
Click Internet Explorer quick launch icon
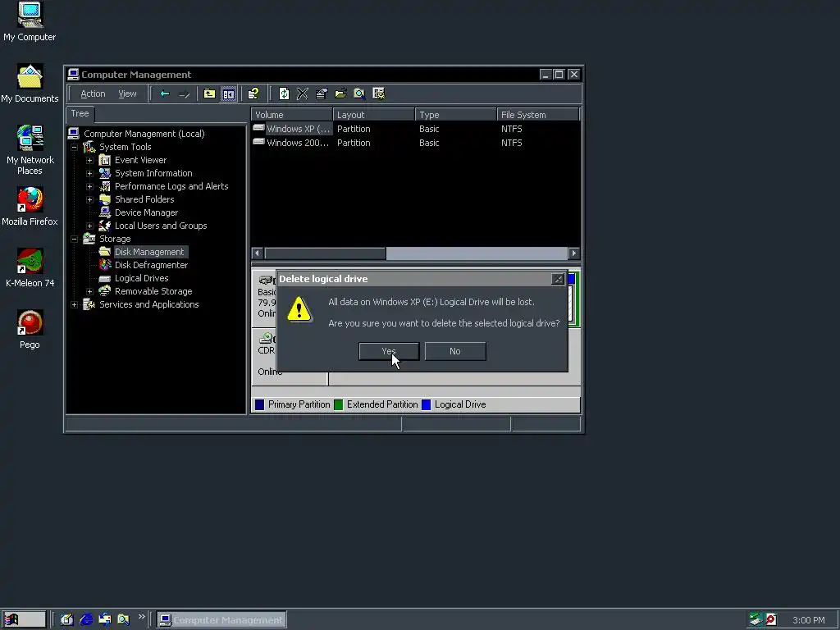(86, 620)
